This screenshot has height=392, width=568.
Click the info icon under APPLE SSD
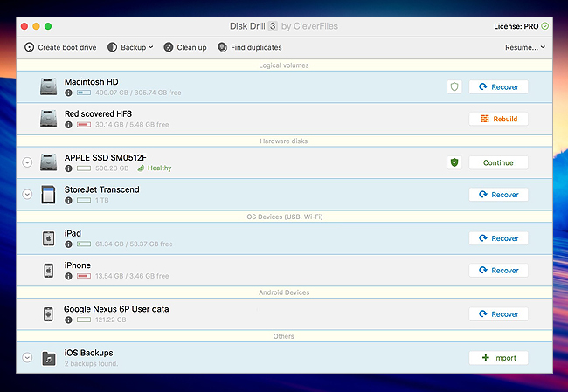pyautogui.click(x=68, y=168)
